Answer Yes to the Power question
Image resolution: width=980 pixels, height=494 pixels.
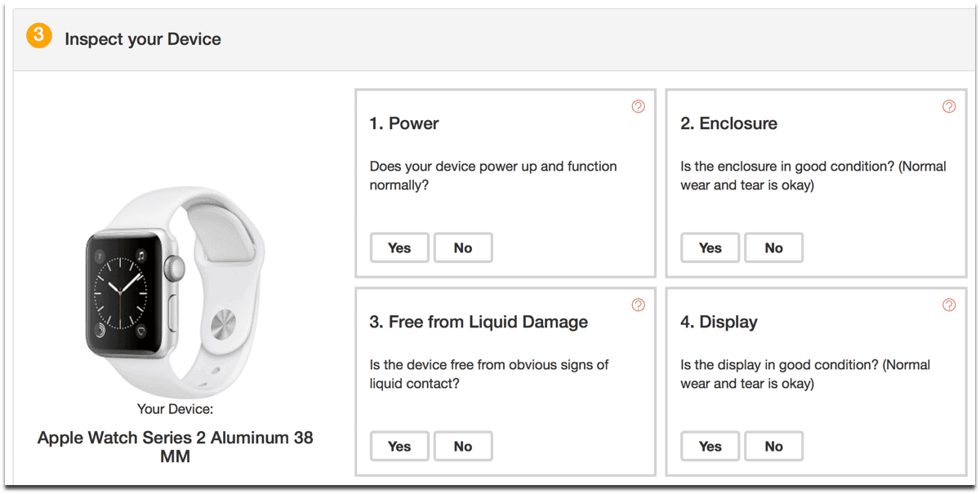(399, 247)
